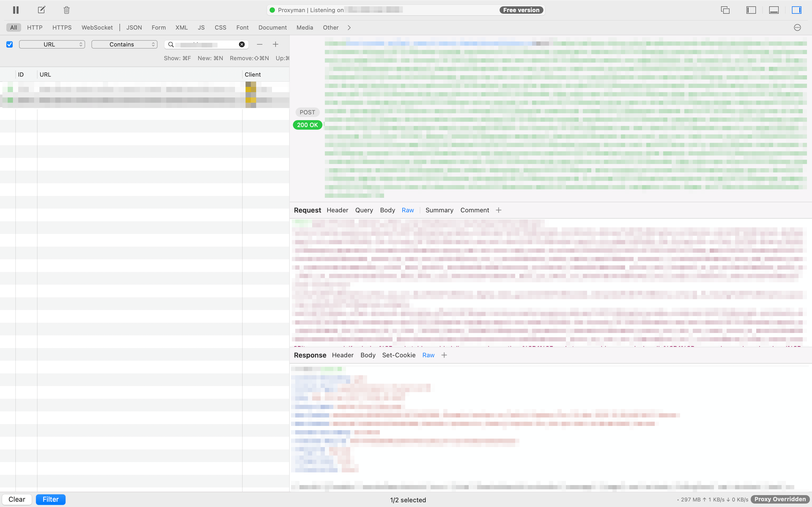
Task: Pause traffic recording with pause icon
Action: pyautogui.click(x=16, y=10)
